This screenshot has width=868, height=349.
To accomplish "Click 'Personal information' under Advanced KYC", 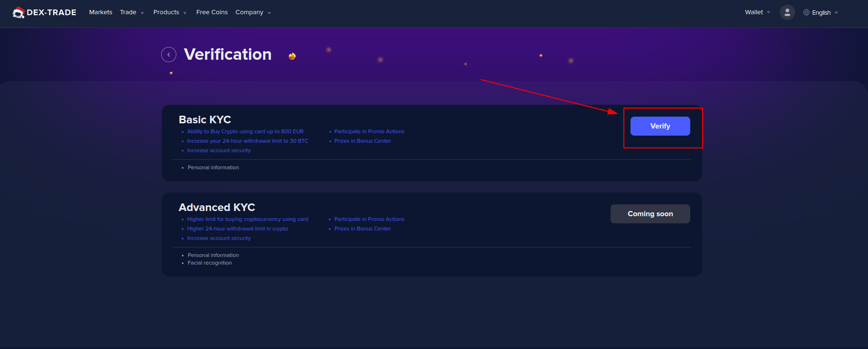I will (x=213, y=255).
